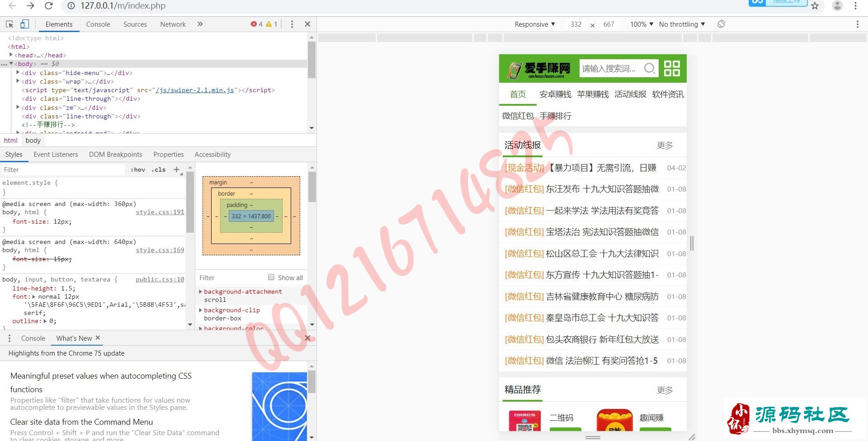Collapse the body element node
The image size is (868, 441).
[11, 64]
